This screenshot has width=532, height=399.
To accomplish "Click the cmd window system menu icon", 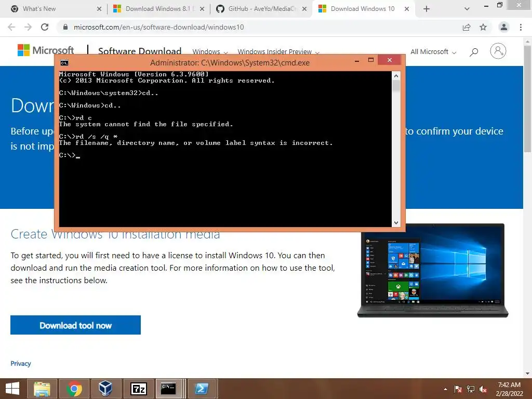I will [x=64, y=63].
